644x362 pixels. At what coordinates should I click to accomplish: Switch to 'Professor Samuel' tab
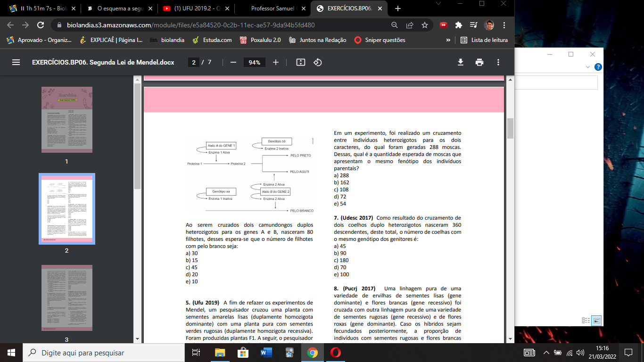click(273, 8)
